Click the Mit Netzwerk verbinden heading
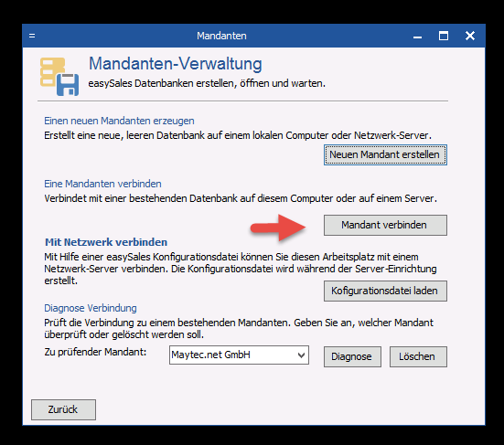 [x=106, y=242]
